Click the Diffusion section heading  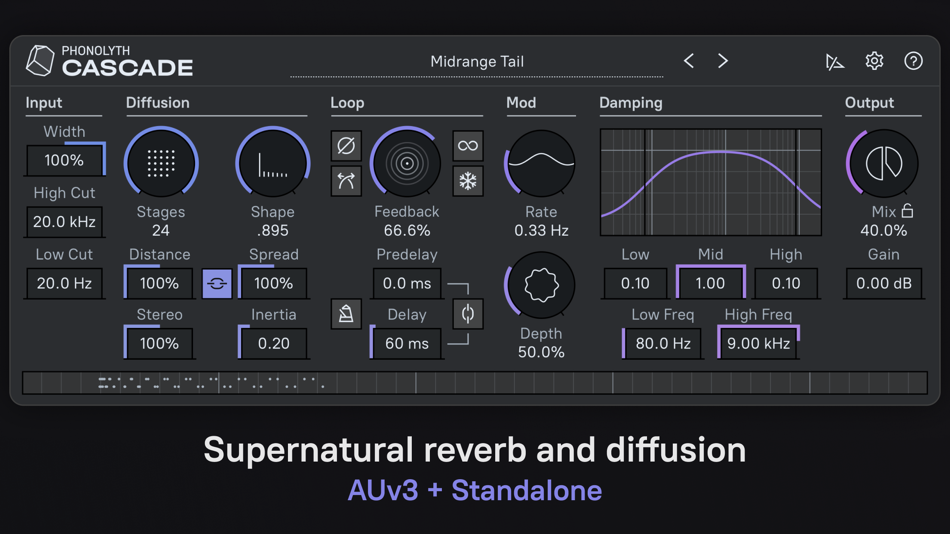tap(158, 102)
